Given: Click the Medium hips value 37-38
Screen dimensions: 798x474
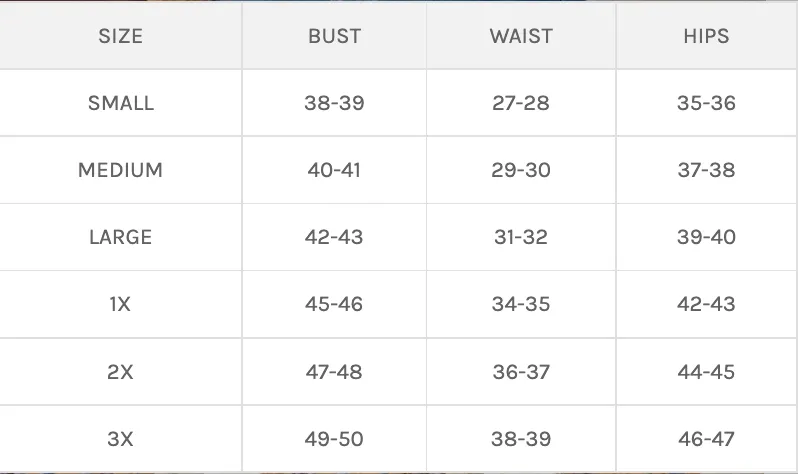Looking at the screenshot, I should point(706,170).
